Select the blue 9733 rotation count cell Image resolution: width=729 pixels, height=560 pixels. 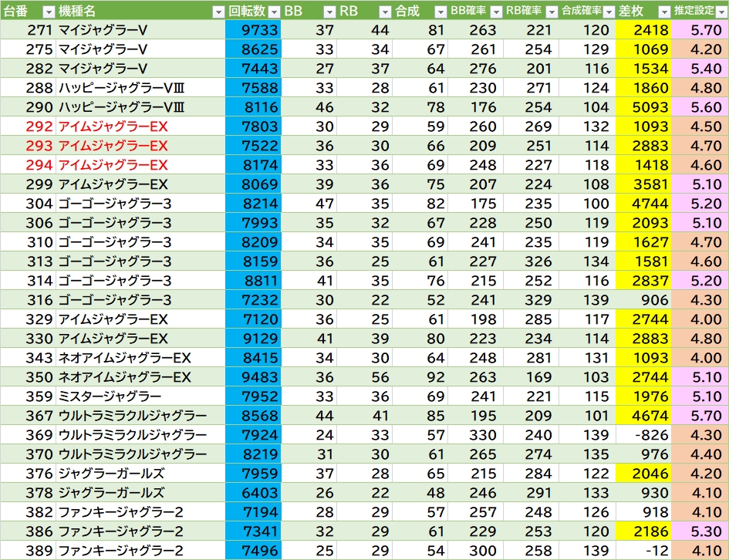(253, 30)
